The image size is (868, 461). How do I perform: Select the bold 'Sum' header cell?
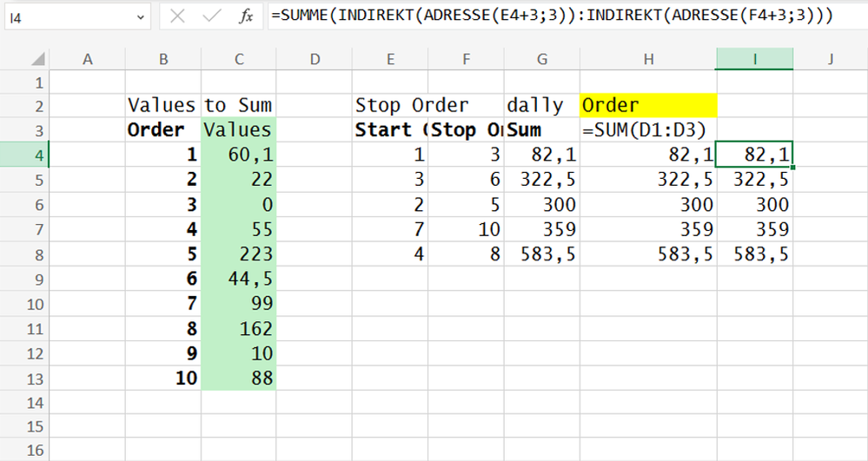point(542,130)
